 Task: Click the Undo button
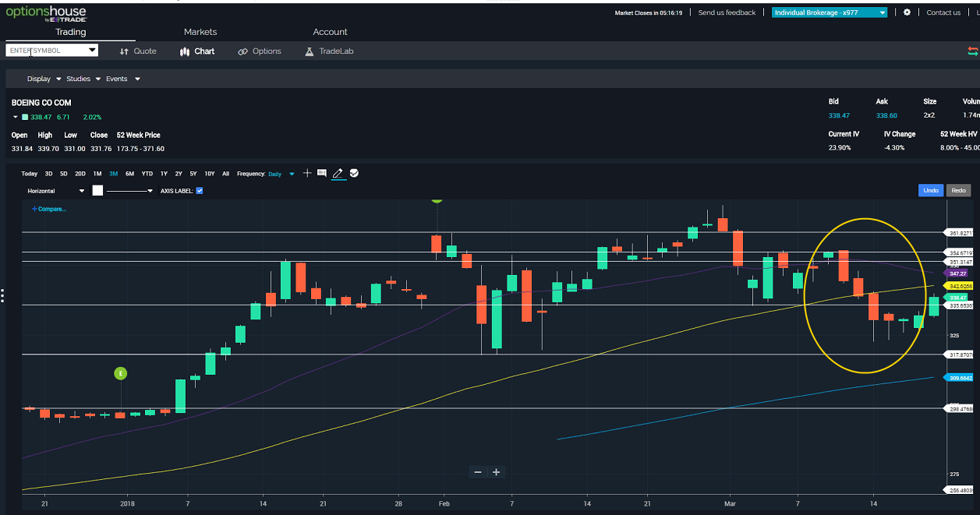point(931,190)
